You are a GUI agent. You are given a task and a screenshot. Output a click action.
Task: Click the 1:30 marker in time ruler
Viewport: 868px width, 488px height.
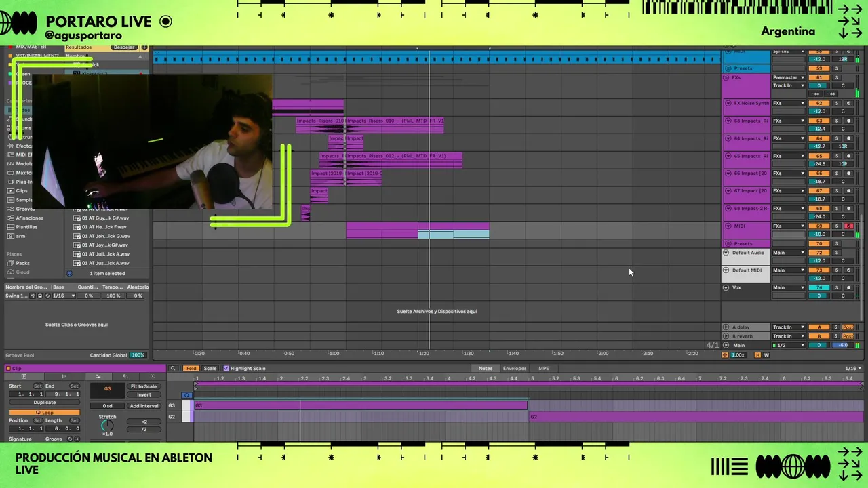coord(468,353)
